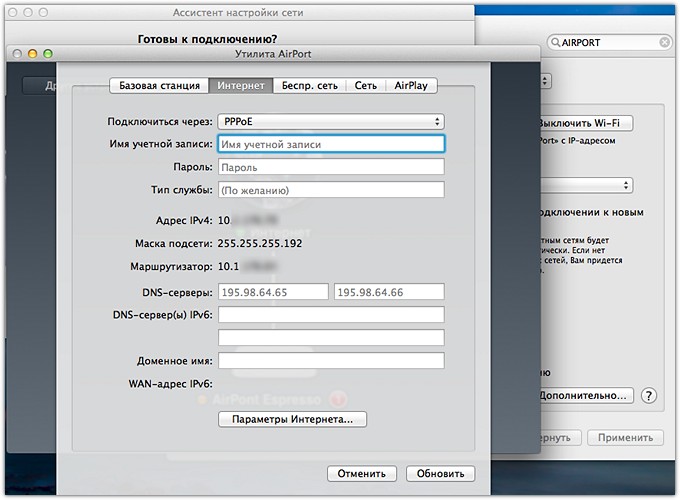The width and height of the screenshot is (680, 500).
Task: Open the network name dropdown in preferences
Action: pos(586,186)
